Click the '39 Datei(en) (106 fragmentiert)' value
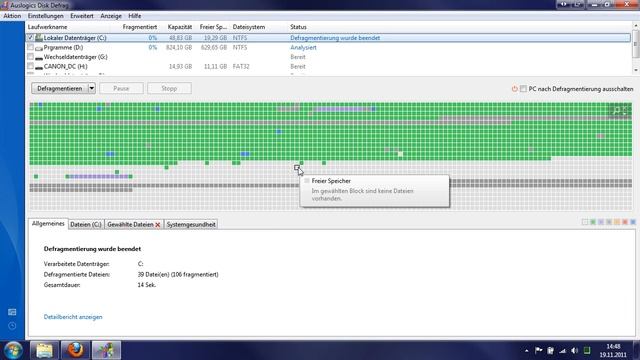The image size is (640, 360). point(178,275)
